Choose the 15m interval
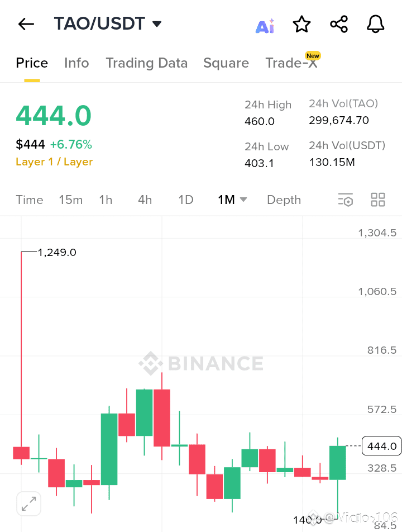This screenshot has height=532, width=402. [x=71, y=200]
